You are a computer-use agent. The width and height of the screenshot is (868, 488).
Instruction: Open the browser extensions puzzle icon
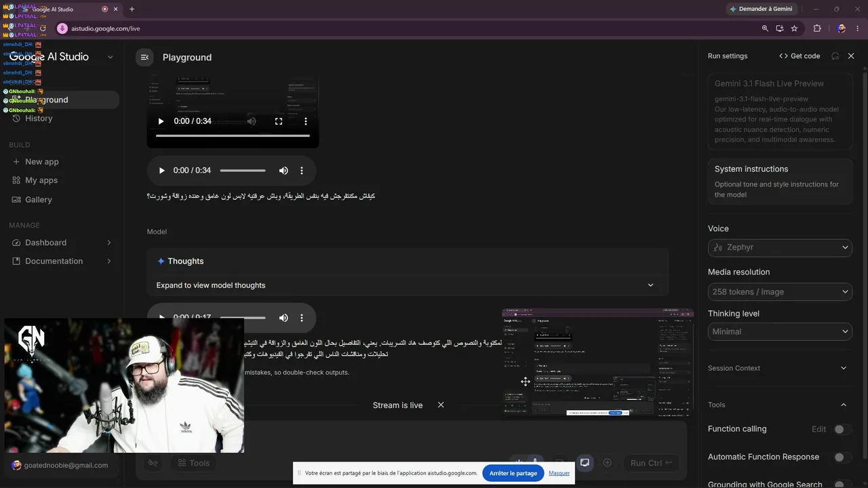click(816, 28)
